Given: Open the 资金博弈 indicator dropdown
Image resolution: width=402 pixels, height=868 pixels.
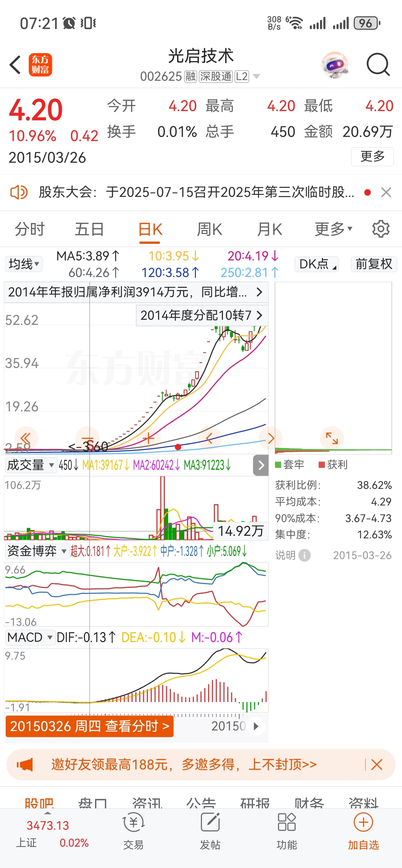Looking at the screenshot, I should [x=37, y=551].
